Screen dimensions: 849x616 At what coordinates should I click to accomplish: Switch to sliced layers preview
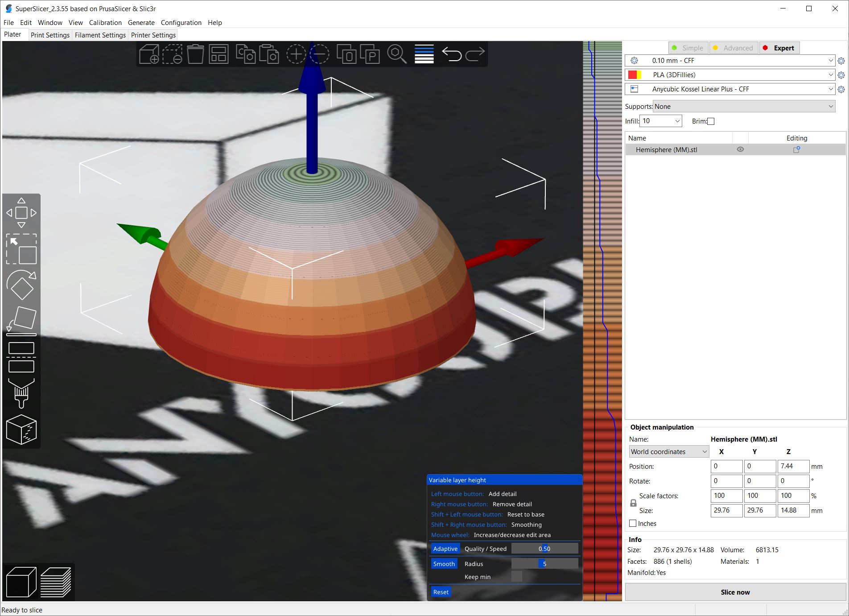[56, 582]
